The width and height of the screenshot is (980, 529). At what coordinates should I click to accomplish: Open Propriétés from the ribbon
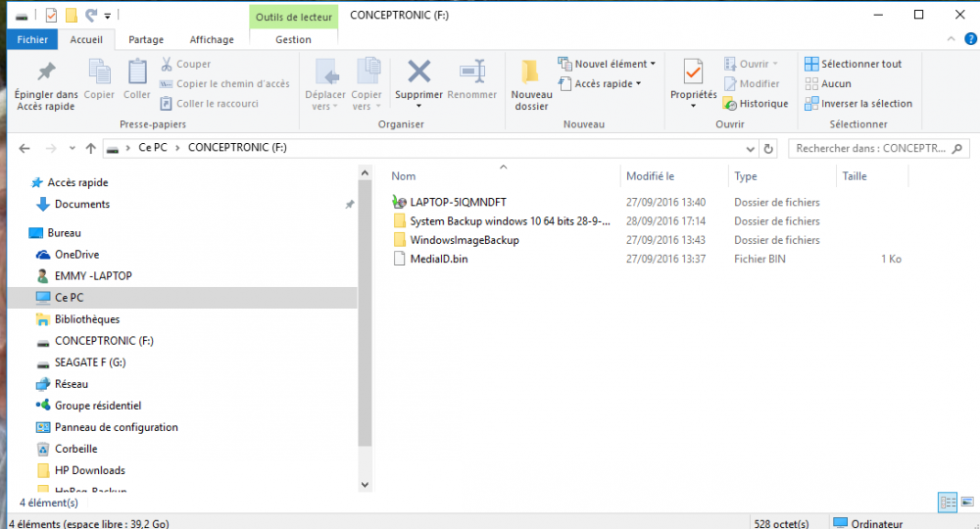coord(693,73)
